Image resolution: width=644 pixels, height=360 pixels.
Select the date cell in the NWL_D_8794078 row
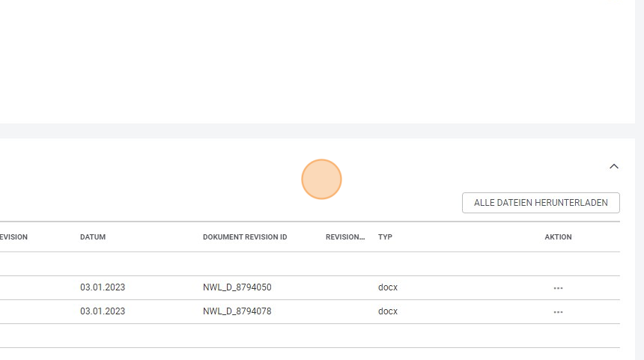tap(103, 311)
